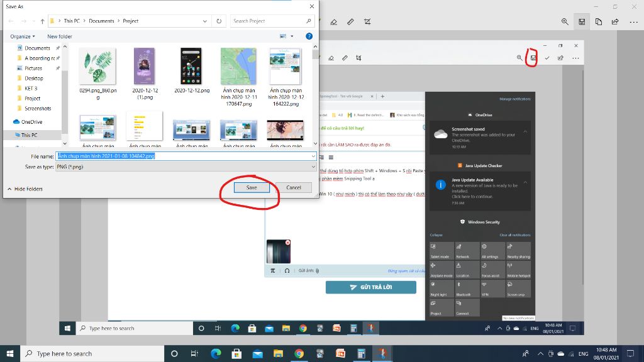Open Google Chrome from taskbar
The height and width of the screenshot is (362, 644).
click(x=299, y=353)
